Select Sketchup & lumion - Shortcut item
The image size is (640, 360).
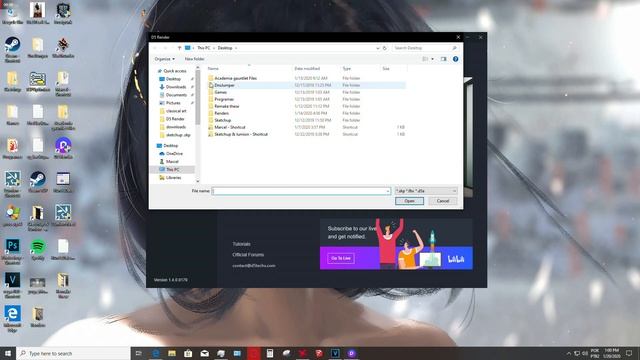click(241, 134)
